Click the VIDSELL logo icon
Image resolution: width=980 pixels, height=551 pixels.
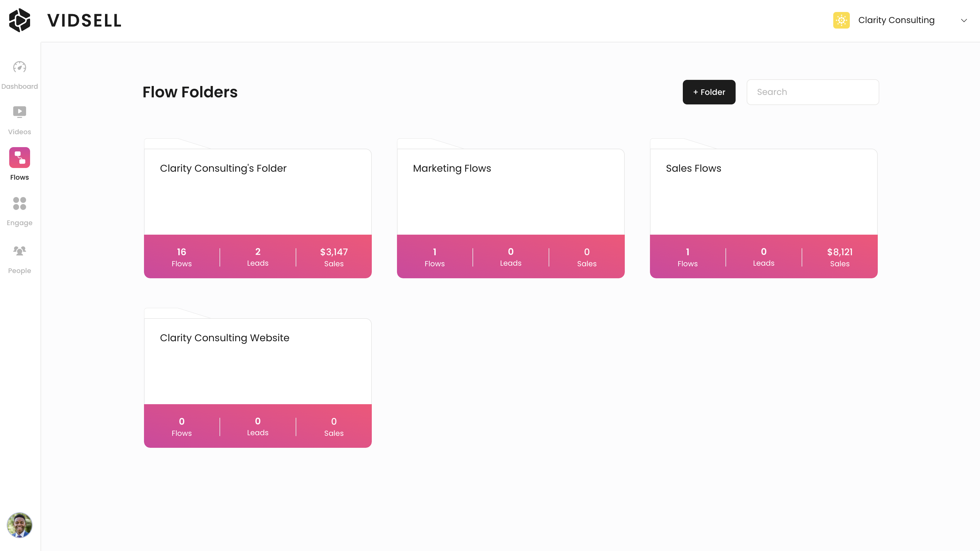(20, 20)
